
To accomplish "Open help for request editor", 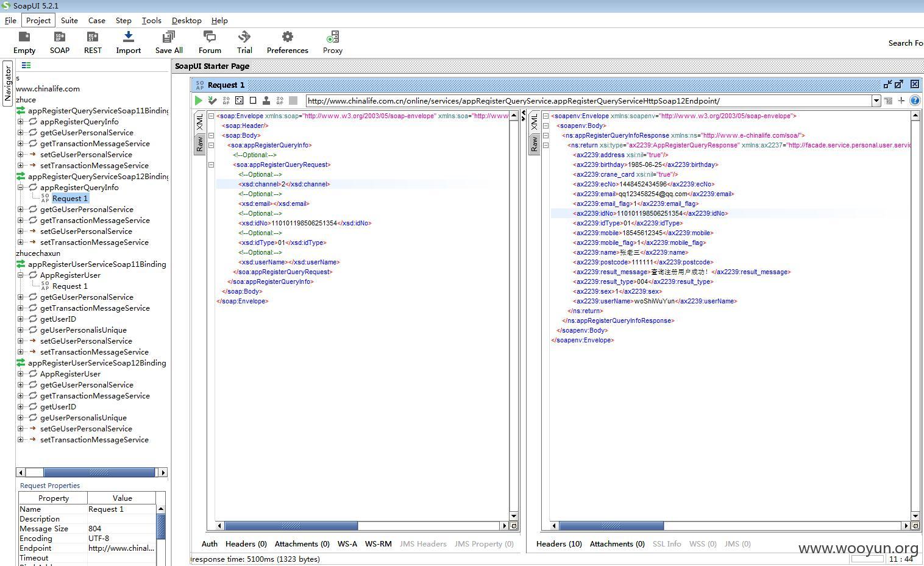I will (x=915, y=101).
